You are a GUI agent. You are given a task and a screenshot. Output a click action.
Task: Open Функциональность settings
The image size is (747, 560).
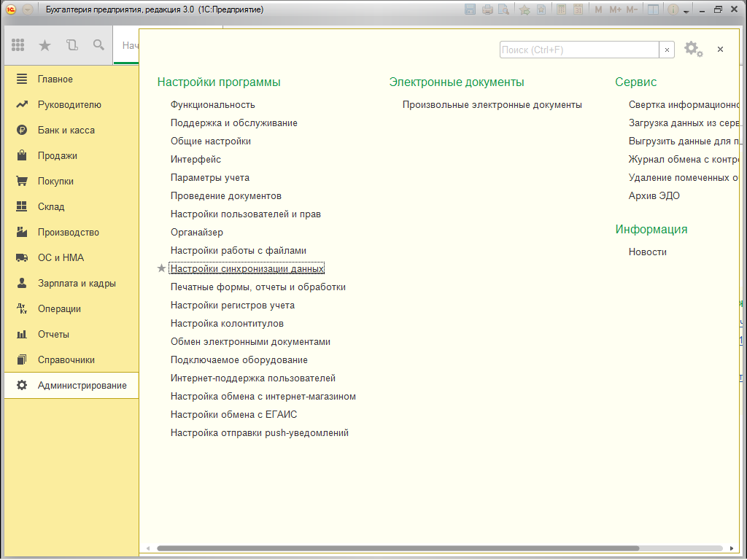(213, 105)
